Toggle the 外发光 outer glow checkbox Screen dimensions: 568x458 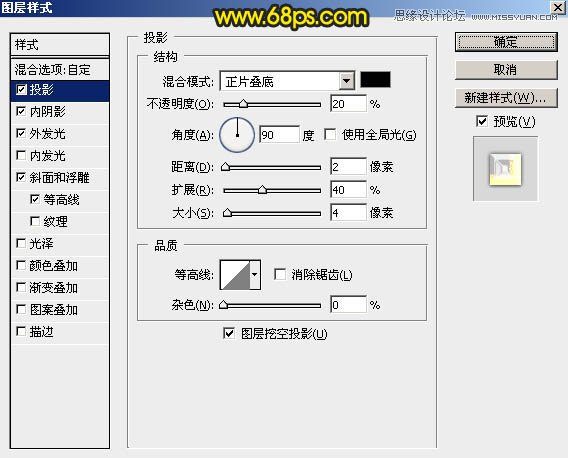[21, 133]
